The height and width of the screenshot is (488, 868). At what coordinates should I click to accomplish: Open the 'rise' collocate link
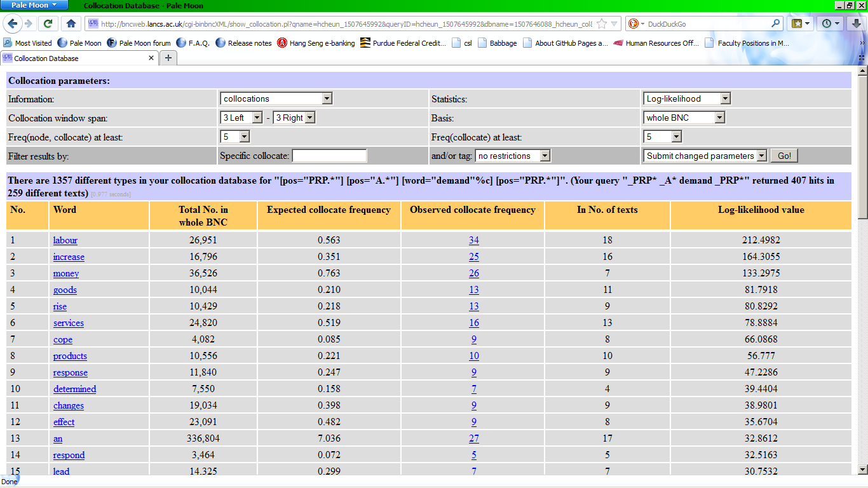(x=60, y=306)
